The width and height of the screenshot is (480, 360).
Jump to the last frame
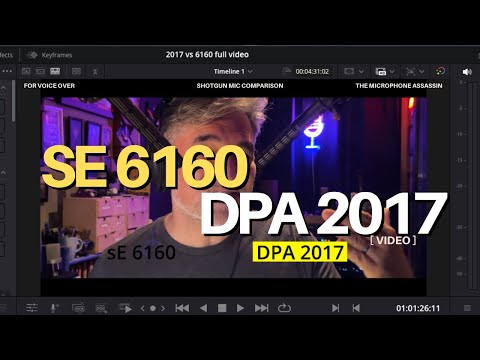click(261, 308)
